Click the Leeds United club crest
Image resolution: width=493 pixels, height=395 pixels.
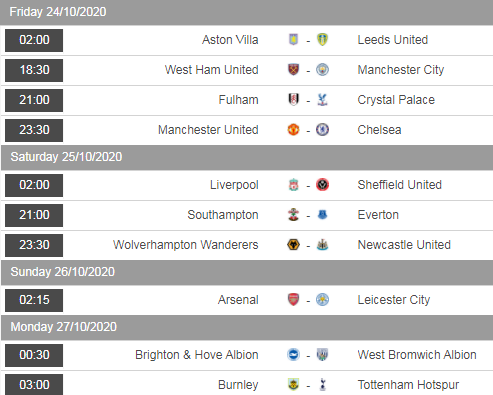[322, 40]
